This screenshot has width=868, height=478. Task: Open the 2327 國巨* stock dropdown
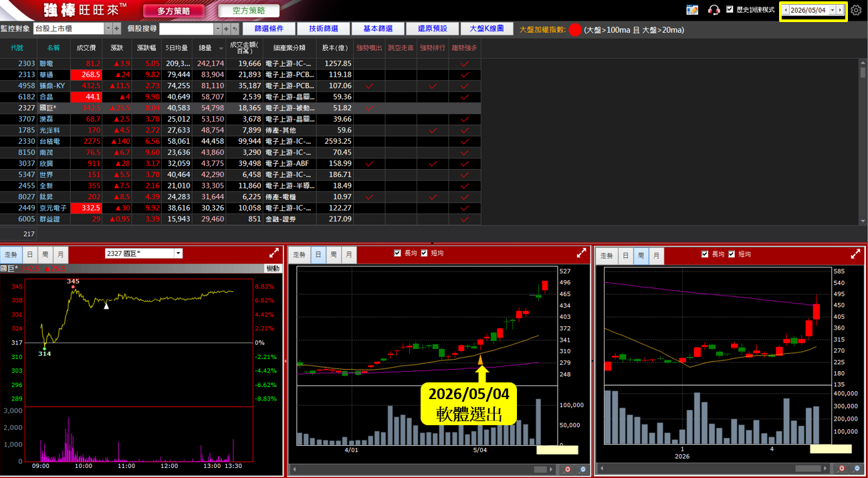[178, 253]
